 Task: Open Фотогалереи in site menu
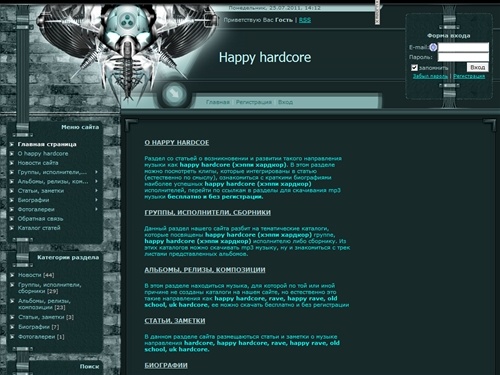pyautogui.click(x=36, y=210)
